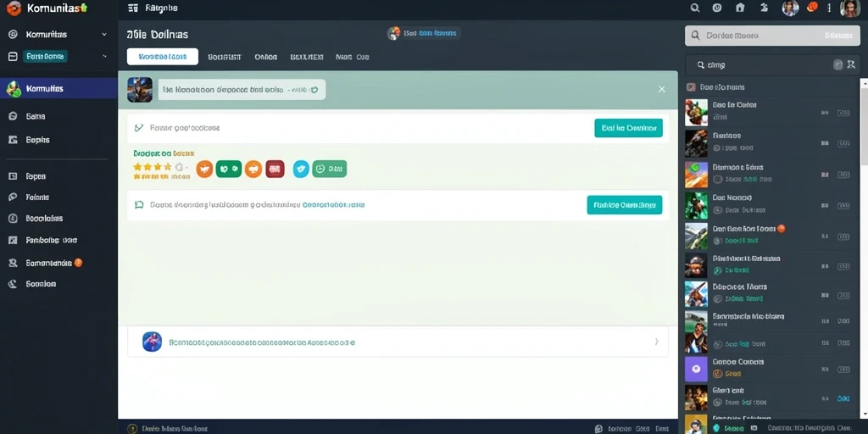Click the box icon beside the teal highlighted sidebar label
The height and width of the screenshot is (434, 868).
[14, 56]
